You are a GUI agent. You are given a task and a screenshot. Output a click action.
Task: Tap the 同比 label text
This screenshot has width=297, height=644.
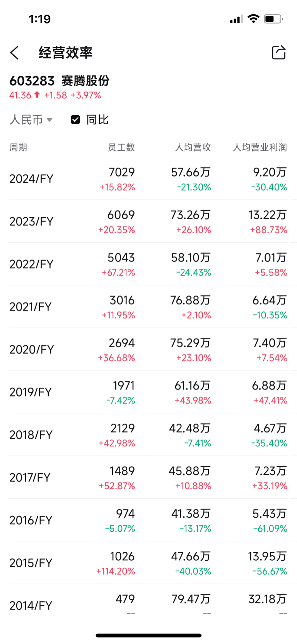(97, 120)
